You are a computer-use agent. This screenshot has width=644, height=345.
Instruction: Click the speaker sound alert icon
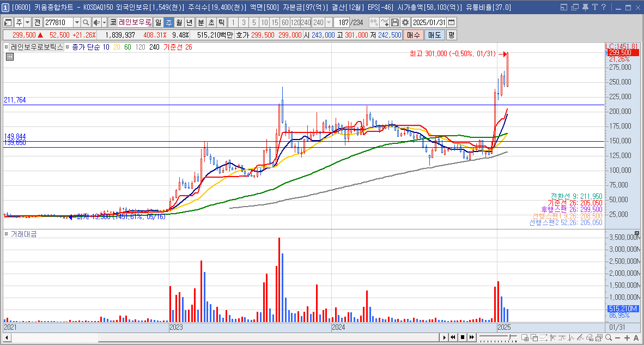click(x=97, y=22)
